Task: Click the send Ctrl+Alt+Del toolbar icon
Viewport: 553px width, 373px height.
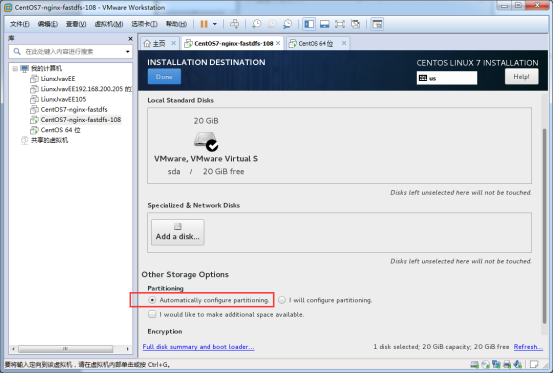Action: 235,24
